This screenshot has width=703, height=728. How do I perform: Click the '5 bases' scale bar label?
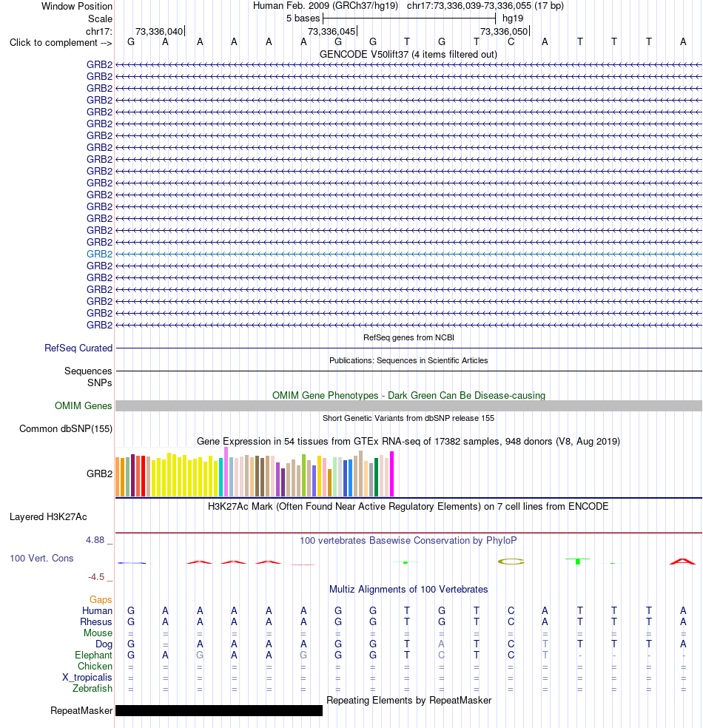click(x=303, y=18)
